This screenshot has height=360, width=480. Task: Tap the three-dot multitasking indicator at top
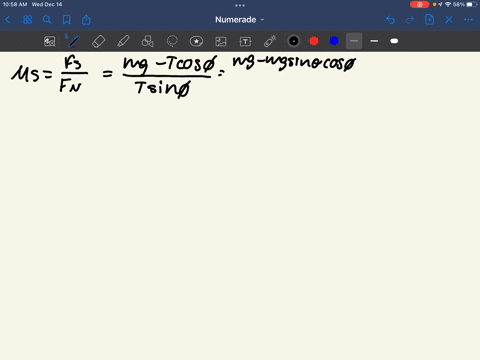[x=240, y=5]
